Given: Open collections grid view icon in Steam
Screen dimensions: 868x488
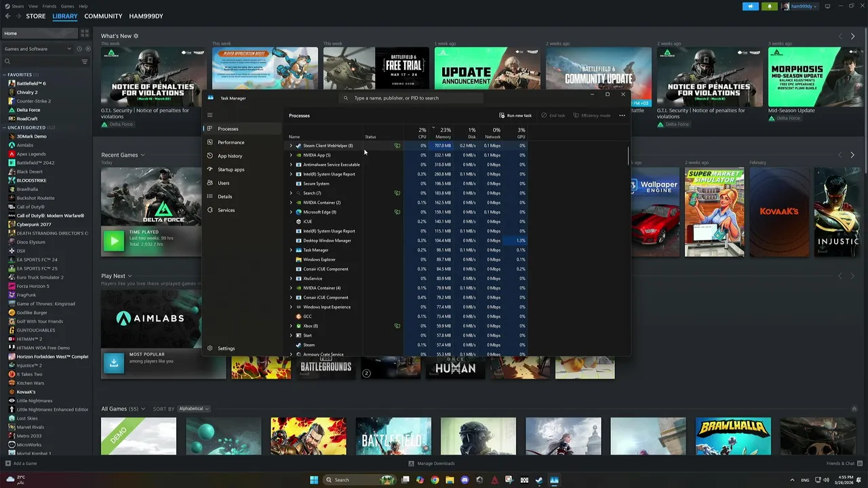Looking at the screenshot, I should (x=85, y=33).
